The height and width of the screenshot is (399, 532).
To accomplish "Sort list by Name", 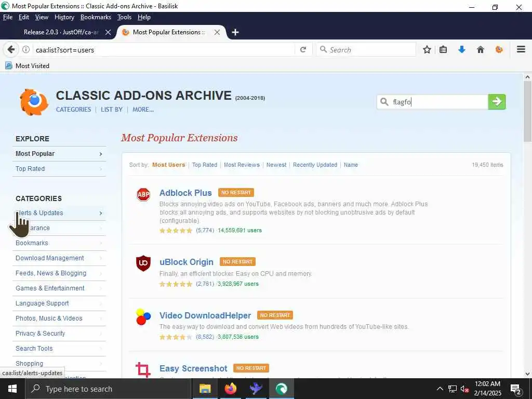I will click(x=351, y=165).
